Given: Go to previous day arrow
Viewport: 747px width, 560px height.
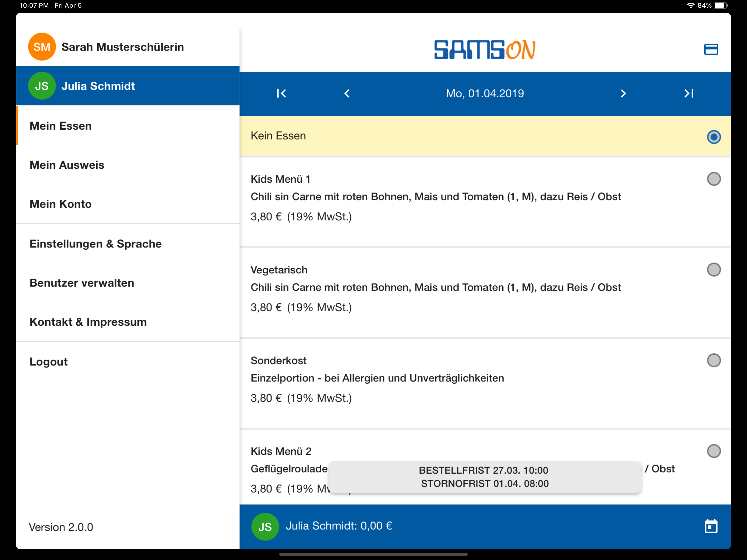Looking at the screenshot, I should [x=347, y=94].
